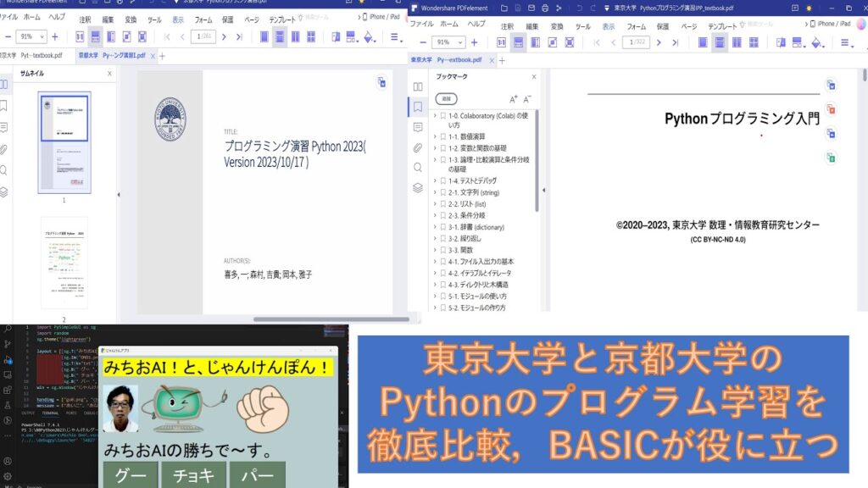Viewport: 868px width, 488px height.
Task: Expand the 3-1. 辞書 (dictionary) bookmark
Action: coord(434,227)
